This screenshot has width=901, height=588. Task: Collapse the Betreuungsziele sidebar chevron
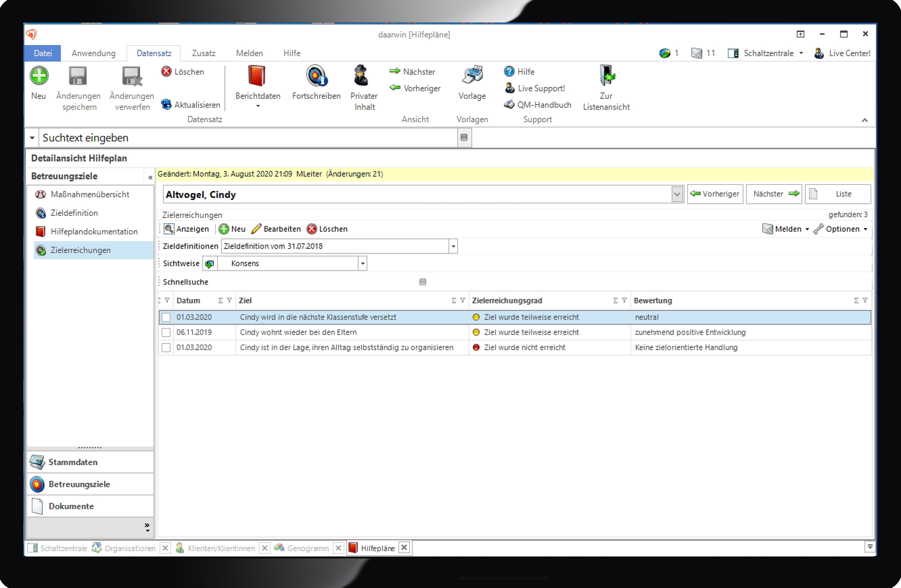coord(150,177)
